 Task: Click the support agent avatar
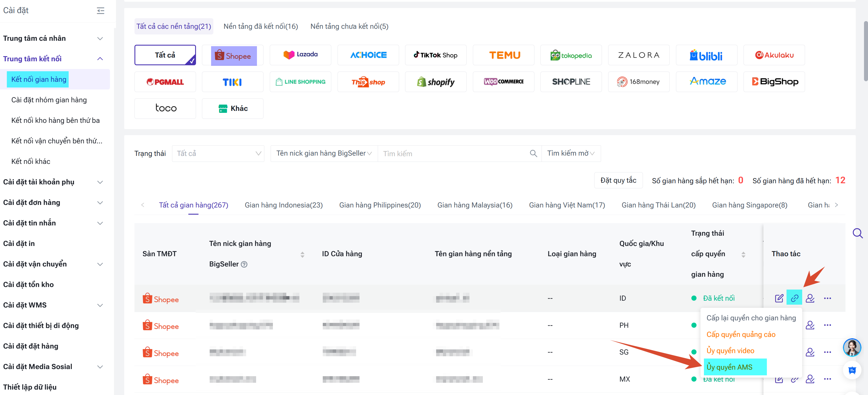[x=852, y=347]
